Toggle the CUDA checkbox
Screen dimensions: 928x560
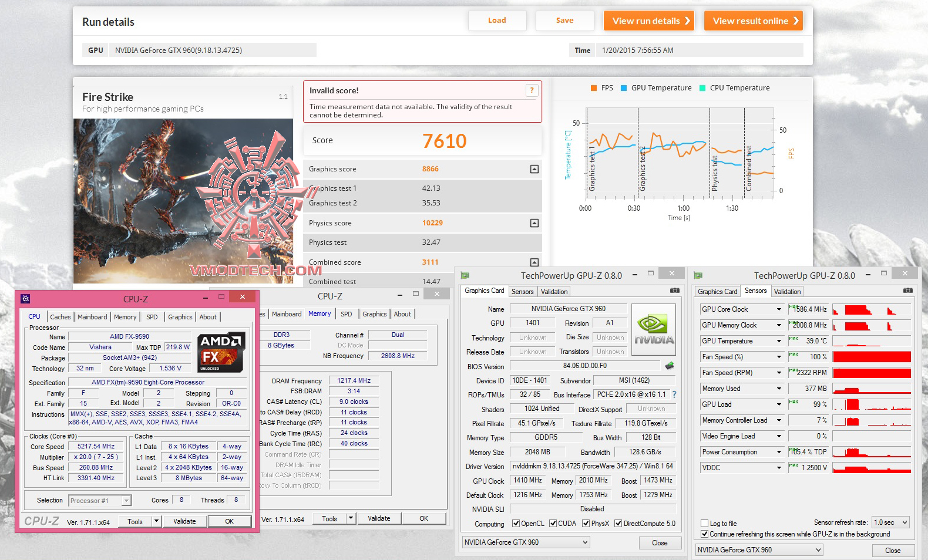(553, 524)
